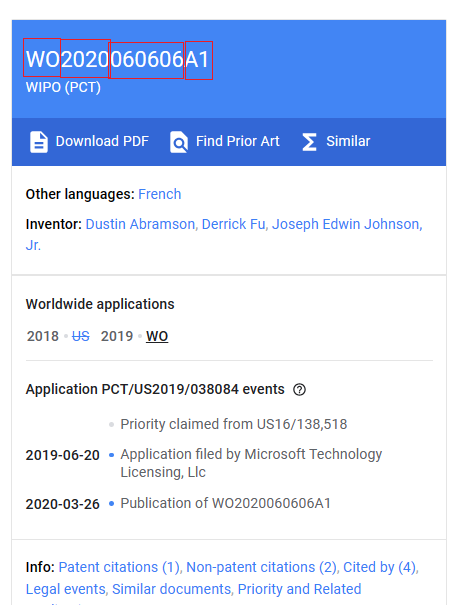Click the WO2020060606A1 patent number heading
The width and height of the screenshot is (452, 605).
tap(117, 59)
